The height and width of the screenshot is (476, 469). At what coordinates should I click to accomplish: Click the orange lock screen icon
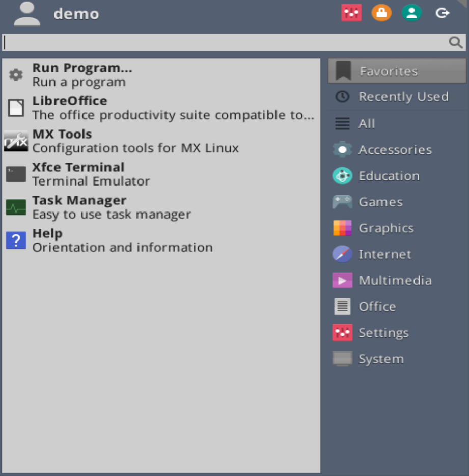381,13
